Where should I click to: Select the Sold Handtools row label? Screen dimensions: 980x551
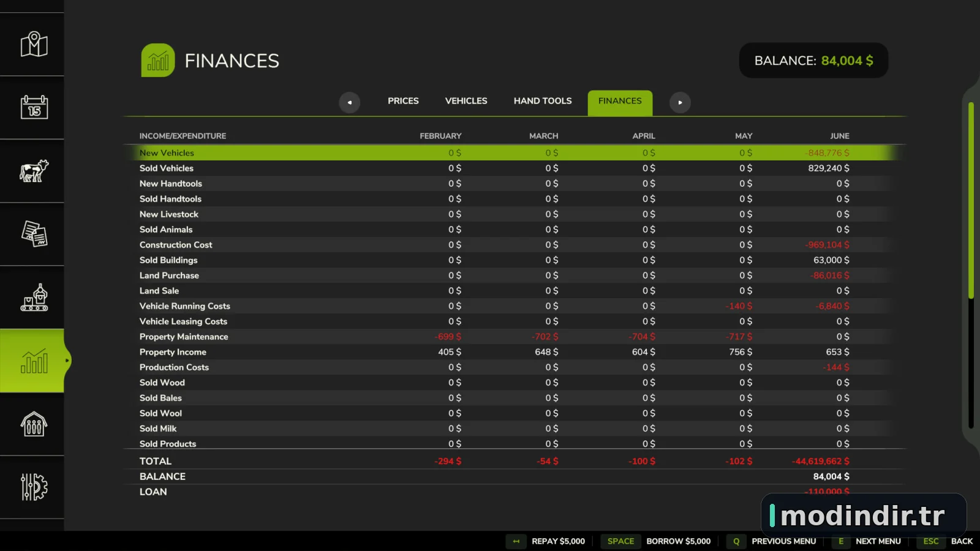(170, 199)
